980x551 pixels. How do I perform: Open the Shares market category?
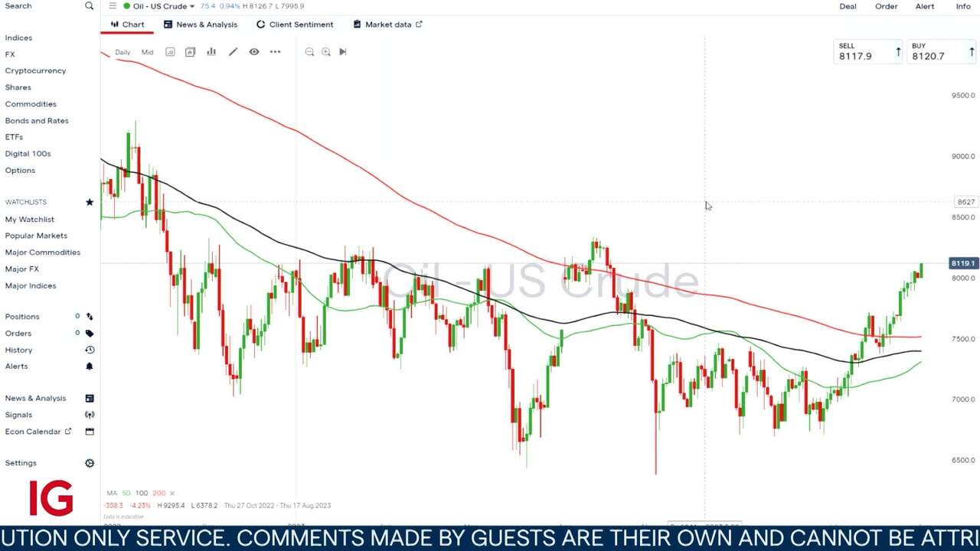pos(18,87)
